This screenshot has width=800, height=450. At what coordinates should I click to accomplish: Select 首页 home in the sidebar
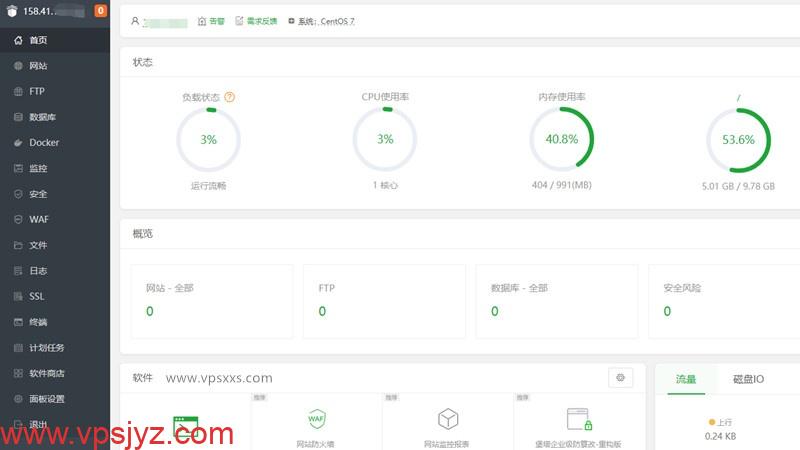point(38,41)
